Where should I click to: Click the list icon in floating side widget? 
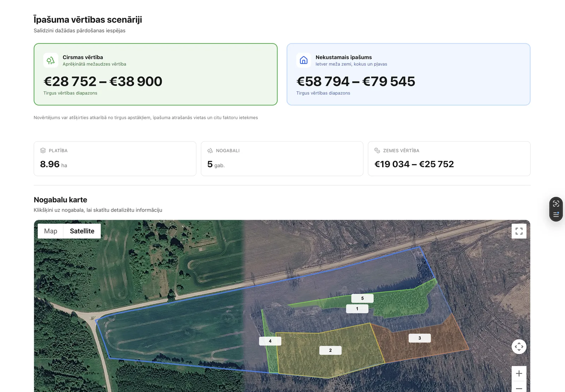[x=556, y=215]
